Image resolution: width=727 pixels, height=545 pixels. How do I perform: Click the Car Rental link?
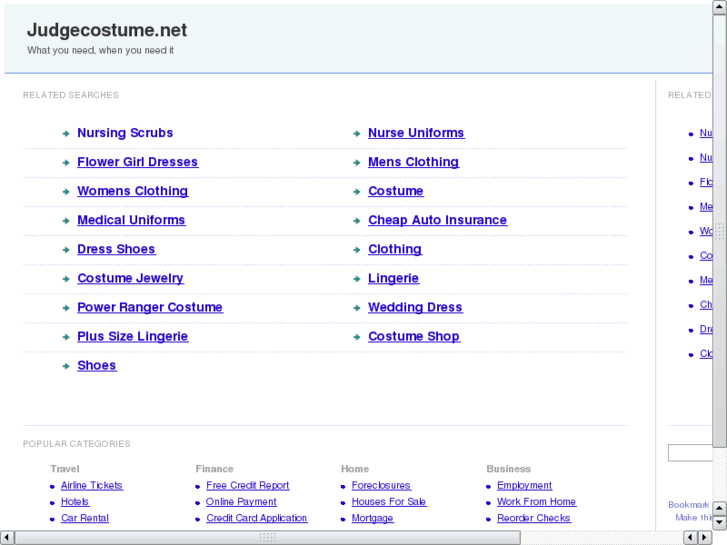tap(85, 518)
